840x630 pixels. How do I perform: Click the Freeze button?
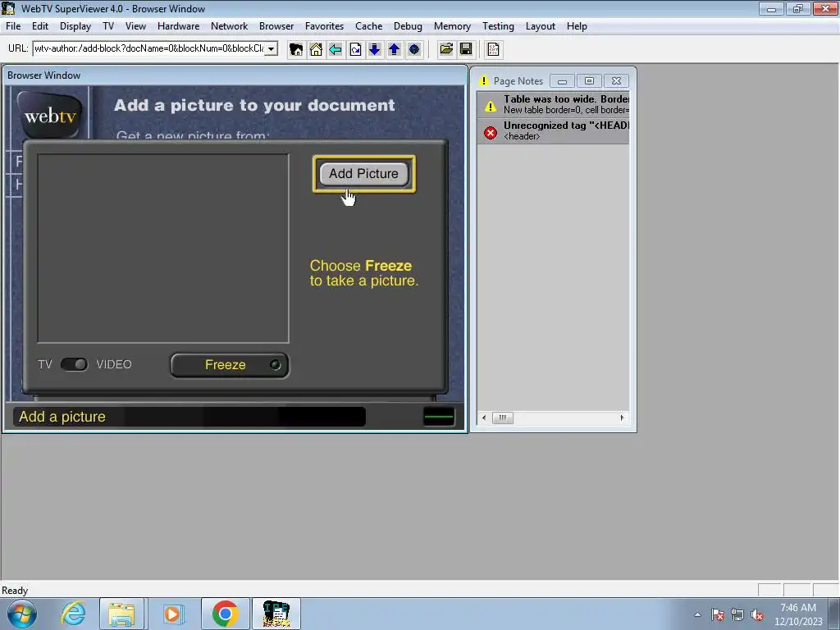230,365
